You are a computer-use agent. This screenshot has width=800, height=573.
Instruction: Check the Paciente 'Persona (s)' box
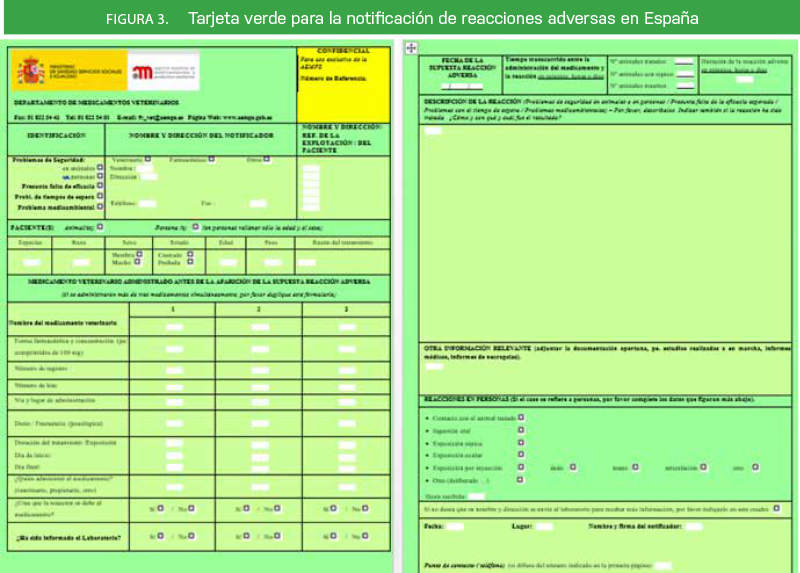[x=195, y=227]
